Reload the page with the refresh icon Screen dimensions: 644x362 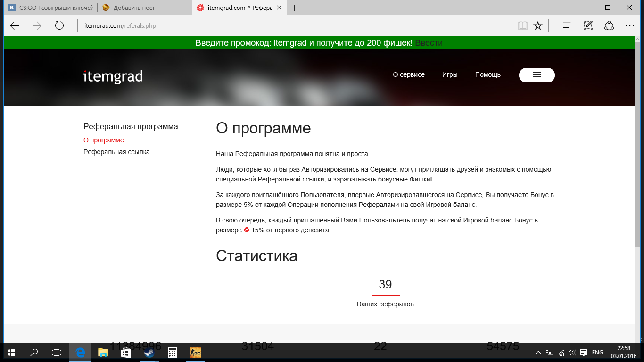(59, 26)
